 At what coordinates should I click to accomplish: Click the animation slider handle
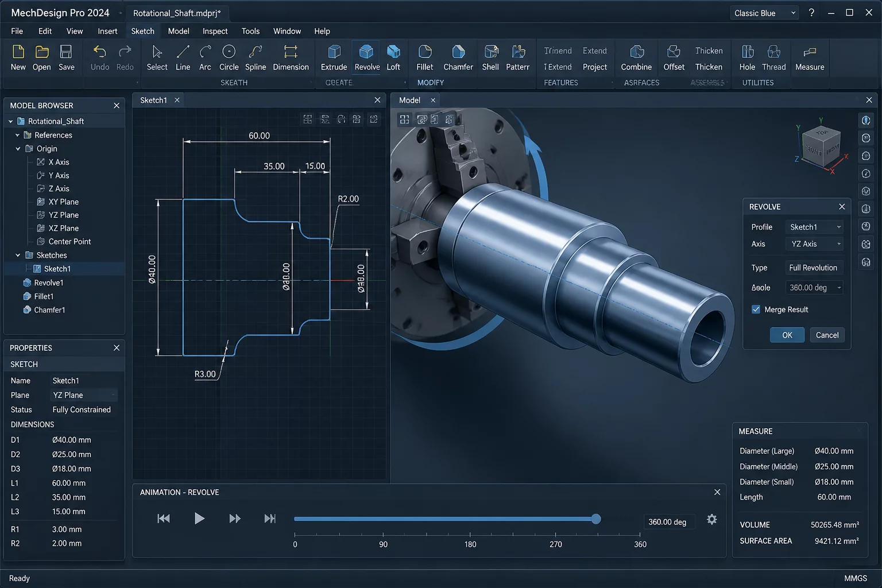pos(596,519)
